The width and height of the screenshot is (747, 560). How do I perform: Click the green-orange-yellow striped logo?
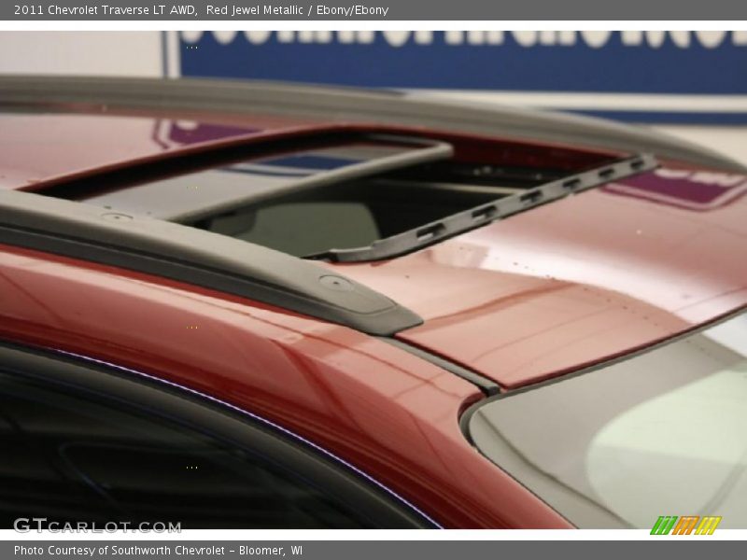[685, 525]
